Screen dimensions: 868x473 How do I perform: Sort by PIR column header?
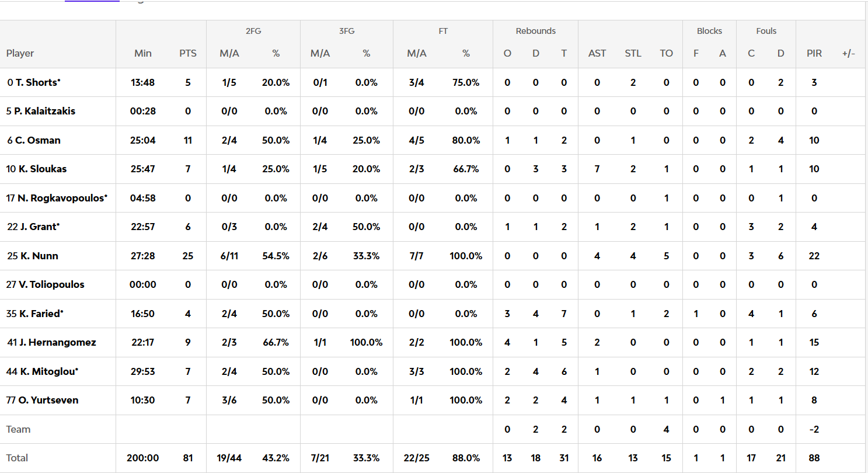(814, 53)
